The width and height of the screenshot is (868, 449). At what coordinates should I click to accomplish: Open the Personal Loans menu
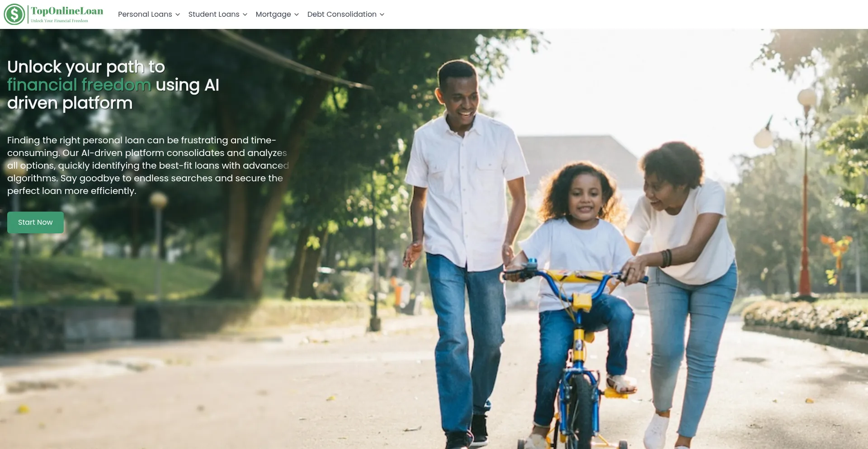(x=145, y=14)
